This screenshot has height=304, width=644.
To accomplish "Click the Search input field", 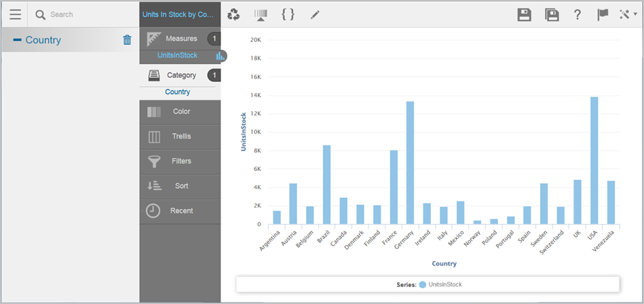I will point(81,14).
